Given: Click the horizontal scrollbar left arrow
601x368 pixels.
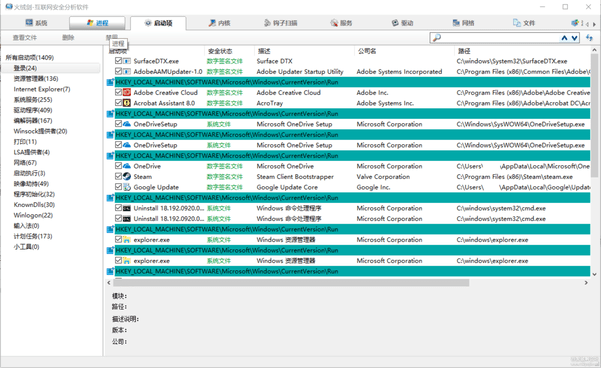Looking at the screenshot, I should (109, 283).
